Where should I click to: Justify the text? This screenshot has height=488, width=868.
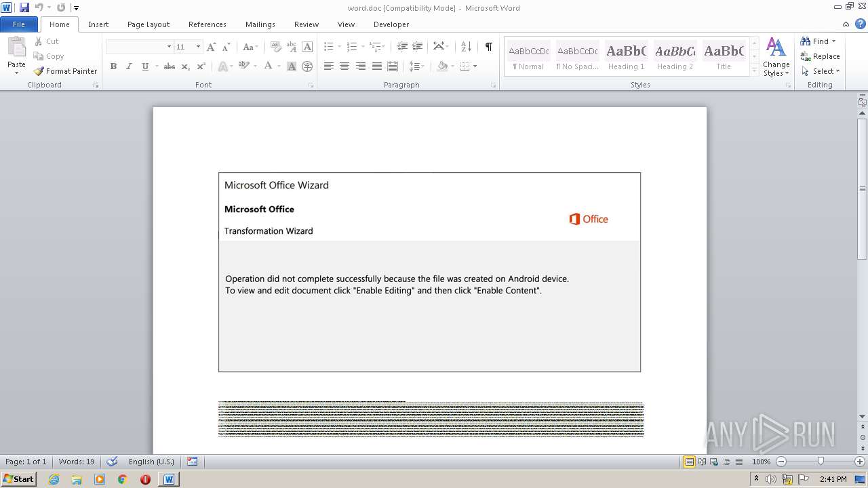(377, 66)
